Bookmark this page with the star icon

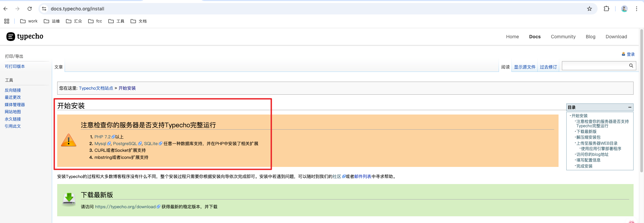[589, 9]
